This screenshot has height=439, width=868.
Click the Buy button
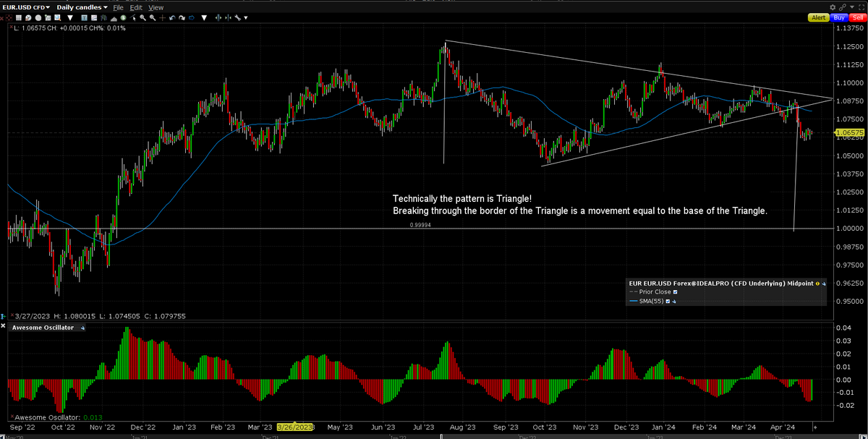pos(839,17)
